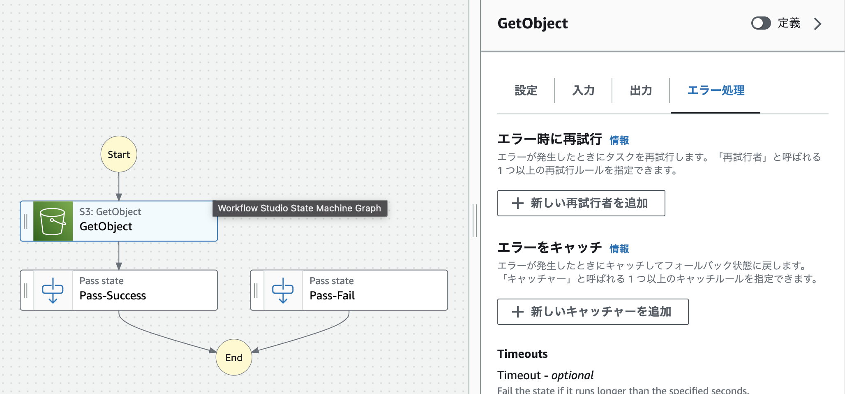Click the Workflow Studio State Machine Graph tooltip
868x394 pixels.
pyautogui.click(x=300, y=208)
